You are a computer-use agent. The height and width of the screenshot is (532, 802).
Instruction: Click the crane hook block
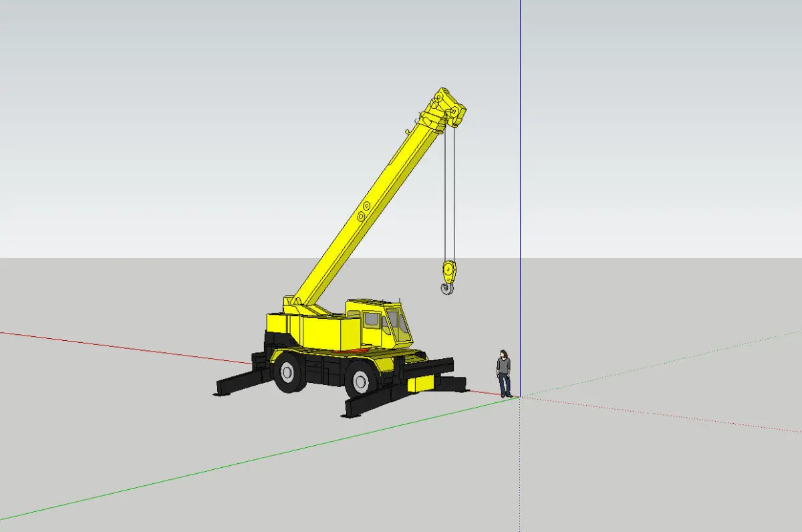(x=448, y=277)
